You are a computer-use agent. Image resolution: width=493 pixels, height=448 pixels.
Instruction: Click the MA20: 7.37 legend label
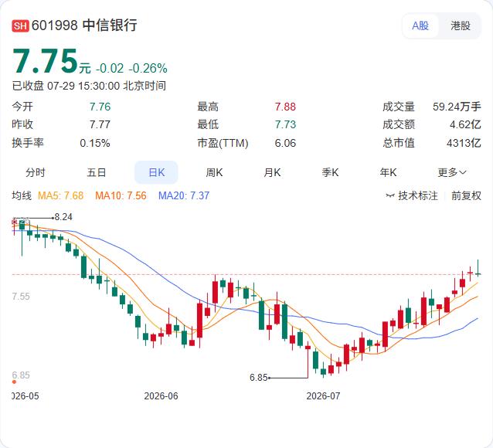[184, 195]
